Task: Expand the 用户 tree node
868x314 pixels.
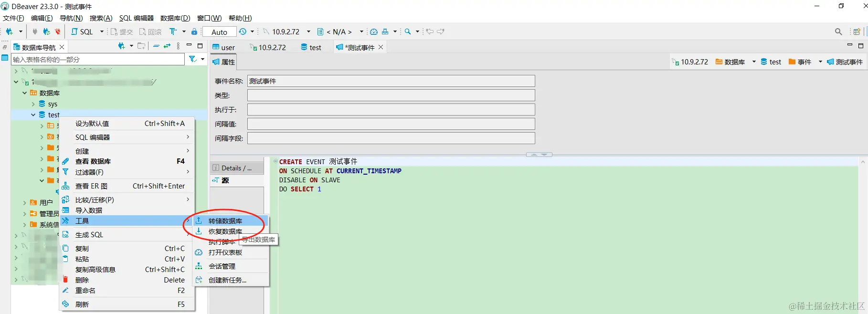Action: [25, 203]
